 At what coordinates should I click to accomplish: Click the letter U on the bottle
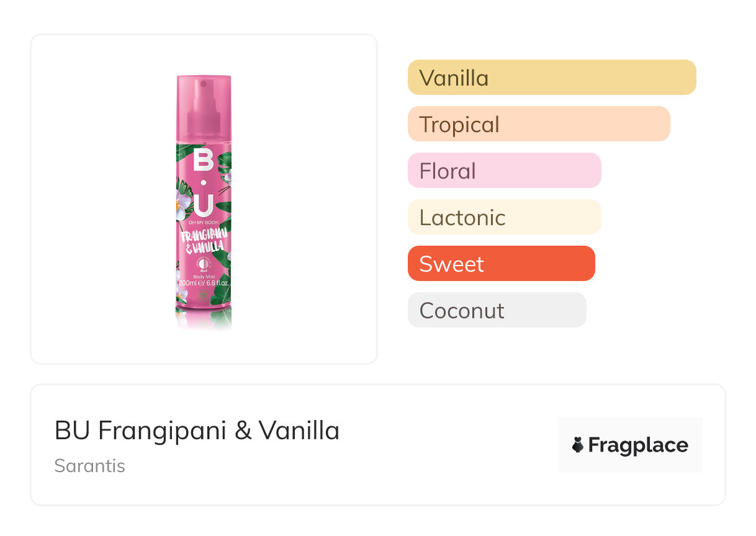pos(204,203)
